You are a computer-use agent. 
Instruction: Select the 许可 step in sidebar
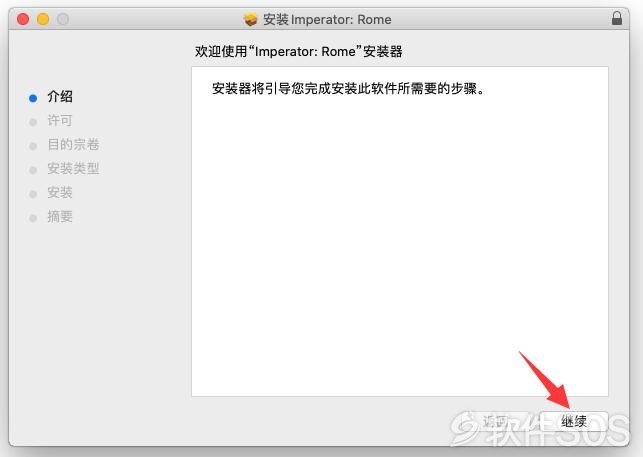coord(60,121)
